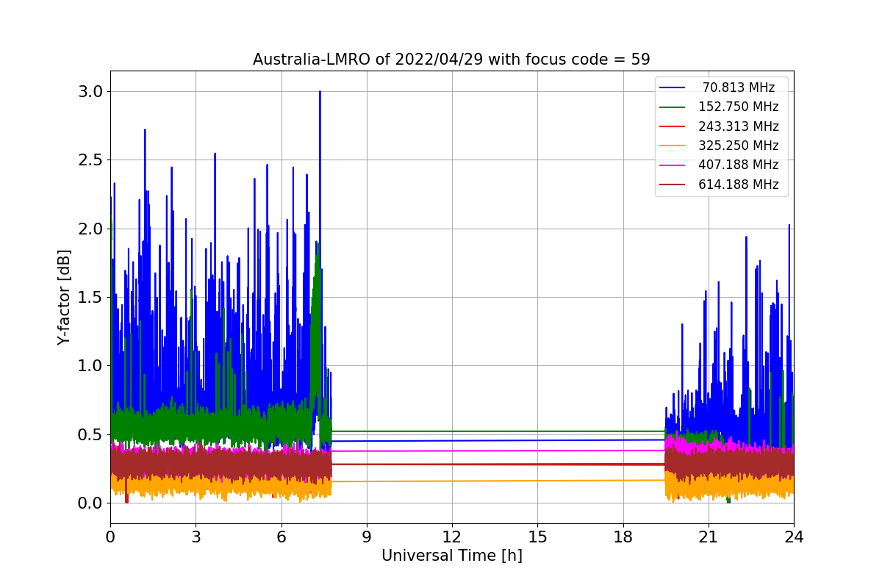Click the x-axis tick label '18'

[623, 536]
